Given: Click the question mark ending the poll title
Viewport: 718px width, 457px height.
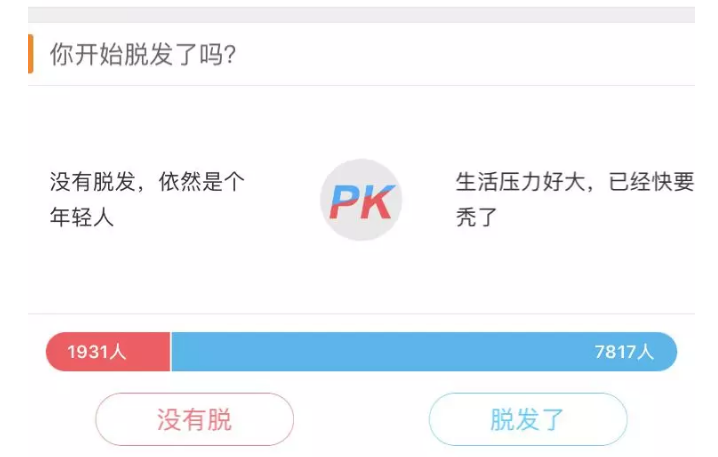Looking at the screenshot, I should [230, 54].
